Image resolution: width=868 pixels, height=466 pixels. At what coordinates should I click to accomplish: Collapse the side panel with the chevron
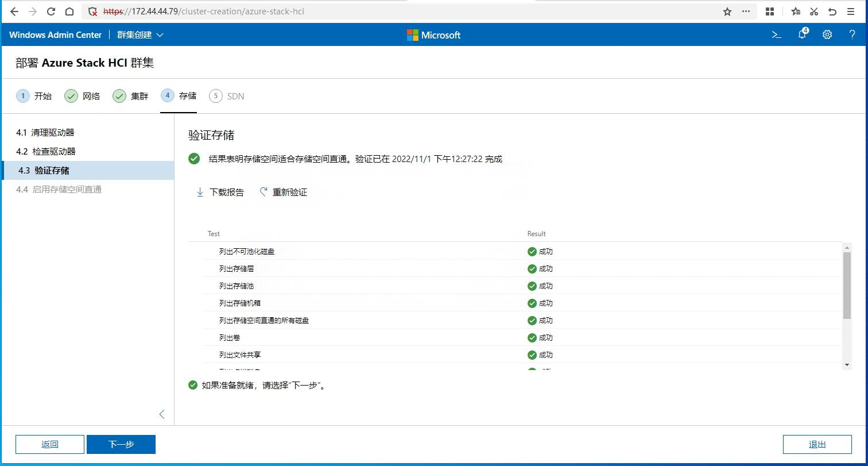click(x=162, y=414)
